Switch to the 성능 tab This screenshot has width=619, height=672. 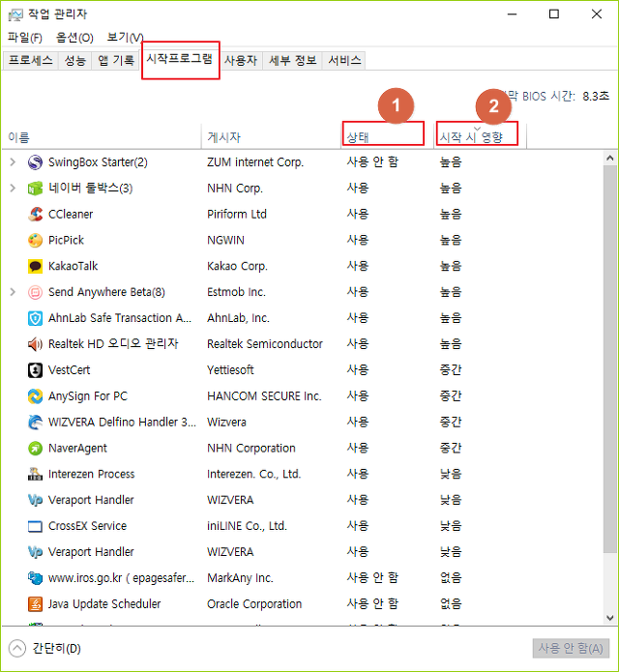tap(75, 60)
